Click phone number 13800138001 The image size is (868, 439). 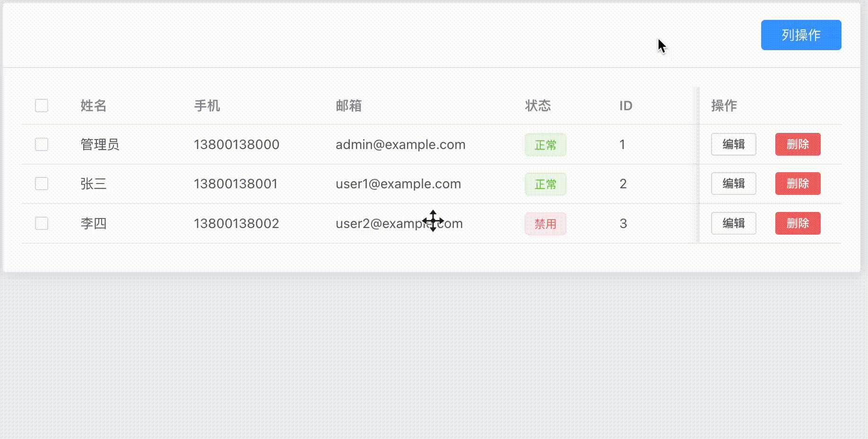pos(236,184)
